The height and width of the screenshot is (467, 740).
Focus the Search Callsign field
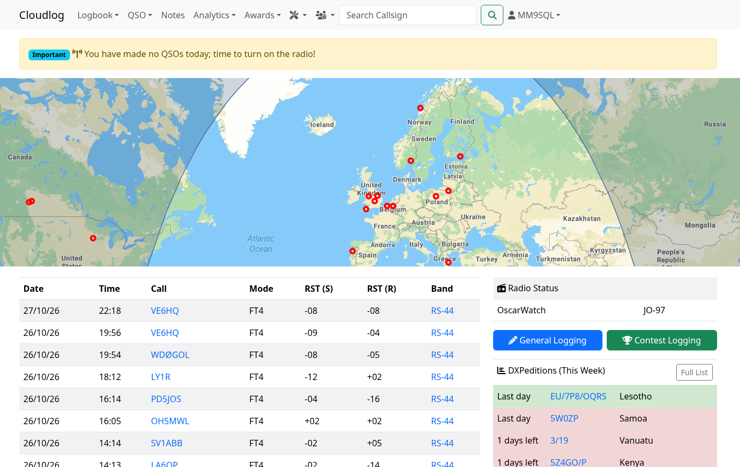(408, 15)
